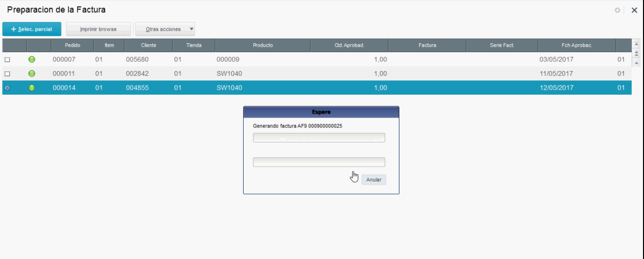This screenshot has width=644, height=259.
Task: Click text Generando factura AF9 000900000025
Action: tap(298, 126)
